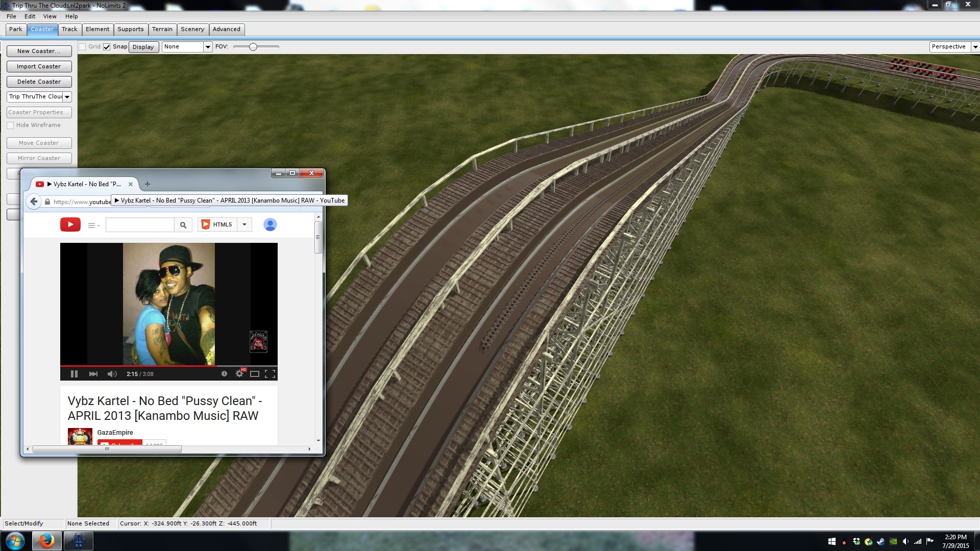980x551 pixels.
Task: Switch to the Track tab
Action: [x=69, y=30]
